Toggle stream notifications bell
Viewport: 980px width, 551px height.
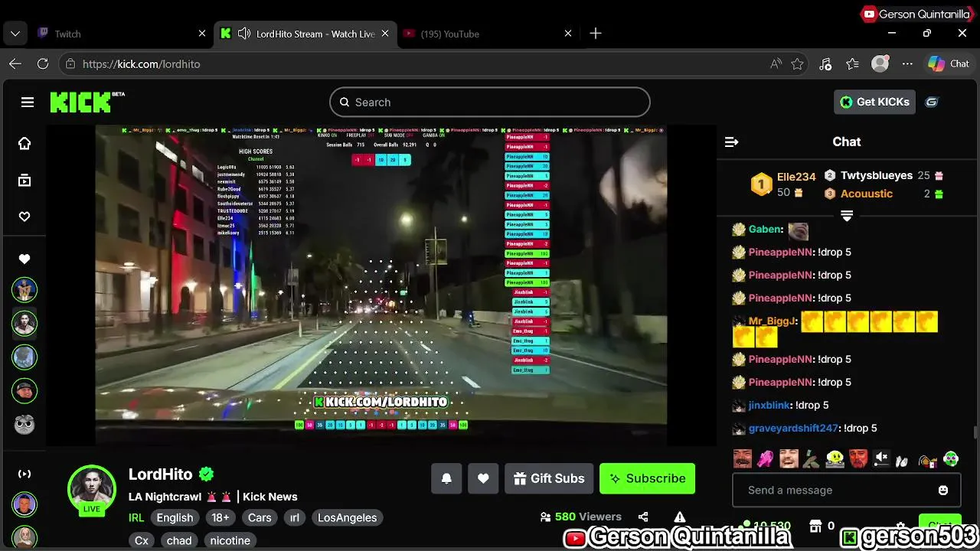[446, 478]
